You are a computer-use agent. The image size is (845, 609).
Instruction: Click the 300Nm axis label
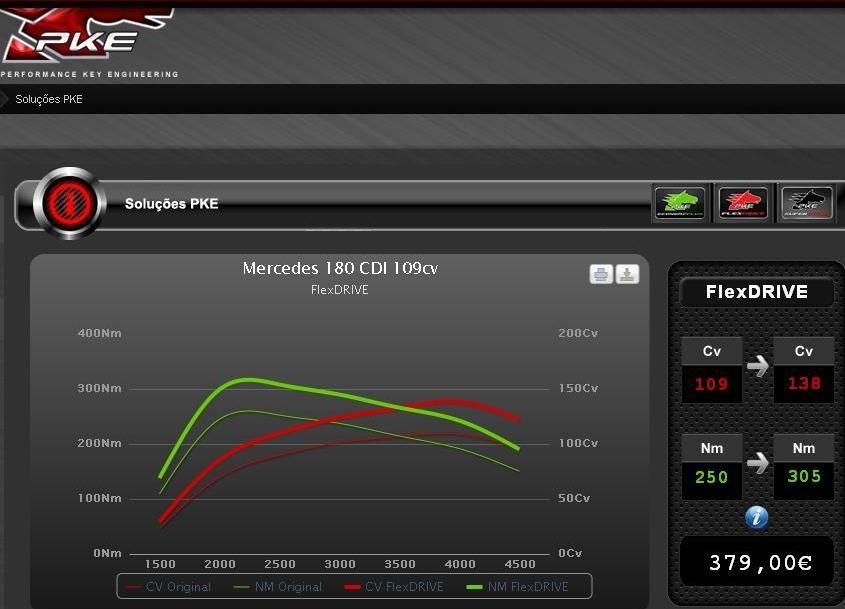(x=100, y=388)
